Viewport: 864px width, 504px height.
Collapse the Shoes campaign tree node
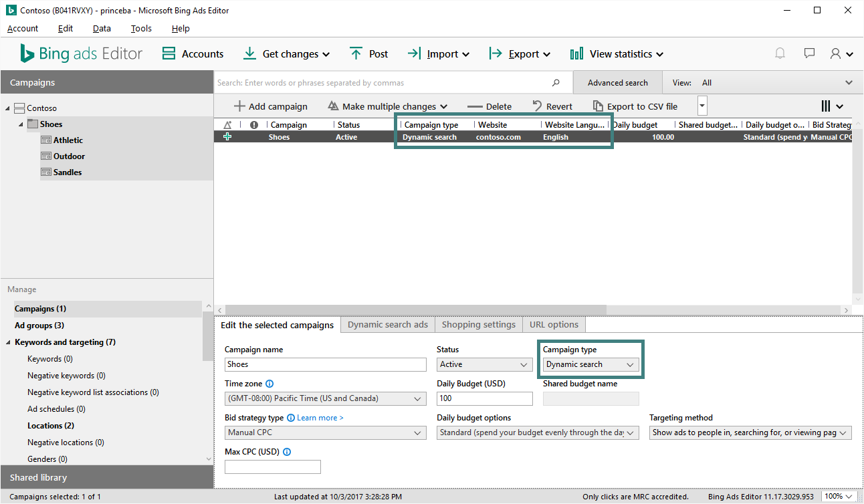21,124
